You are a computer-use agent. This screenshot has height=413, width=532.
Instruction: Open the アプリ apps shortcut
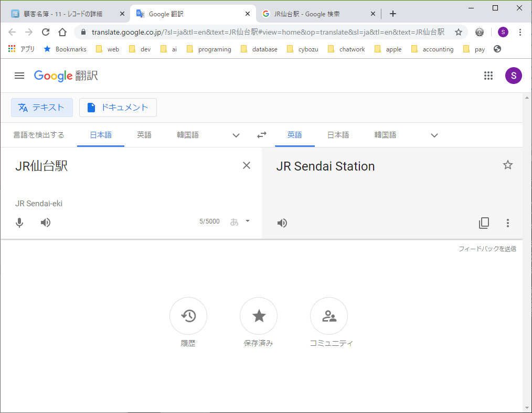click(x=21, y=49)
